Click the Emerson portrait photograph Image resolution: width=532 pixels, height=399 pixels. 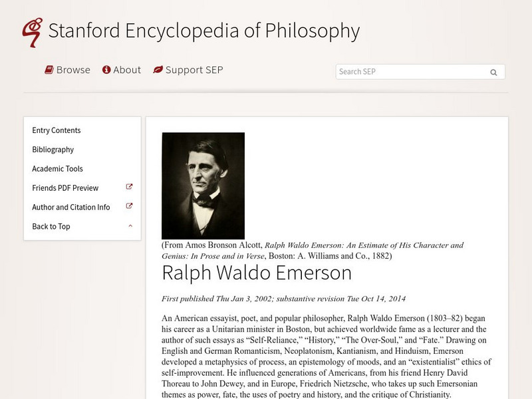[x=203, y=186]
